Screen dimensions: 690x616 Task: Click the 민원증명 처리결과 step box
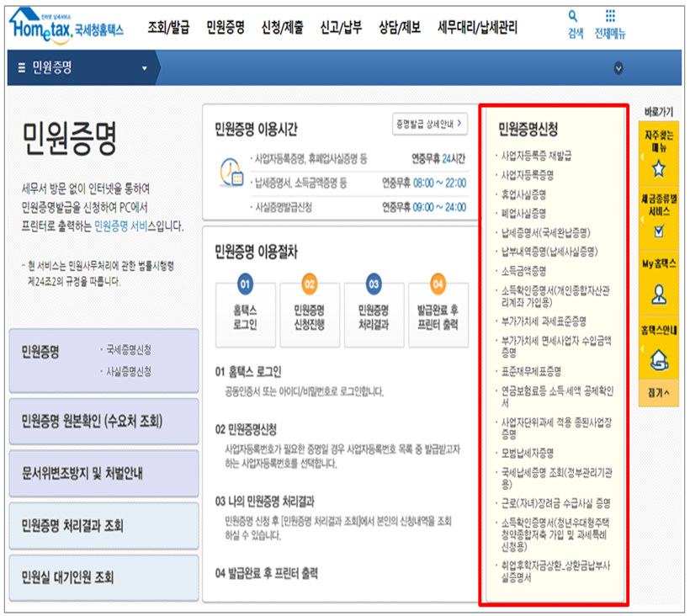point(374,315)
